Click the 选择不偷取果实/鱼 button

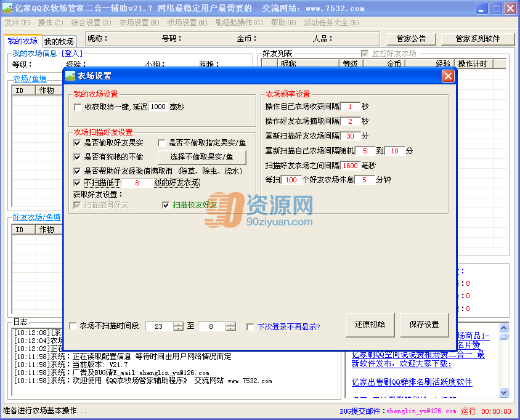coord(201,157)
